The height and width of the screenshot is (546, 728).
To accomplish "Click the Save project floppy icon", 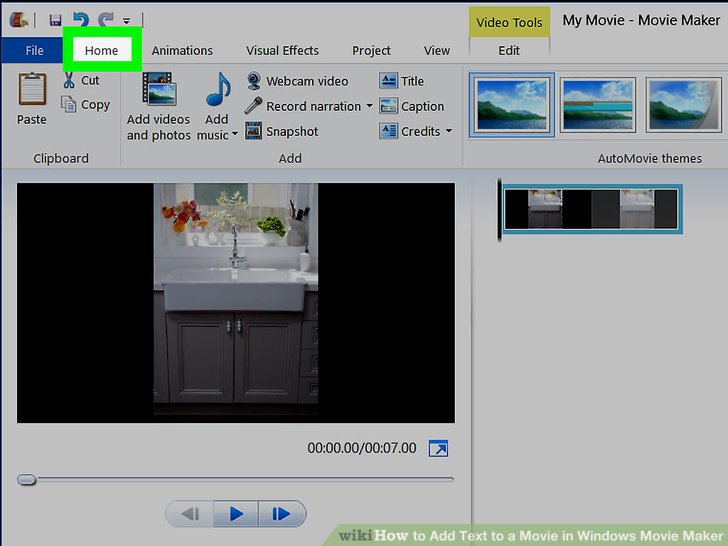I will 56,20.
